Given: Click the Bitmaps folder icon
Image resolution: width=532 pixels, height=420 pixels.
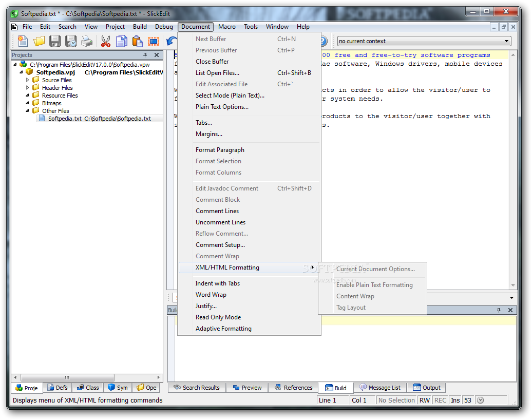Looking at the screenshot, I should 35,103.
